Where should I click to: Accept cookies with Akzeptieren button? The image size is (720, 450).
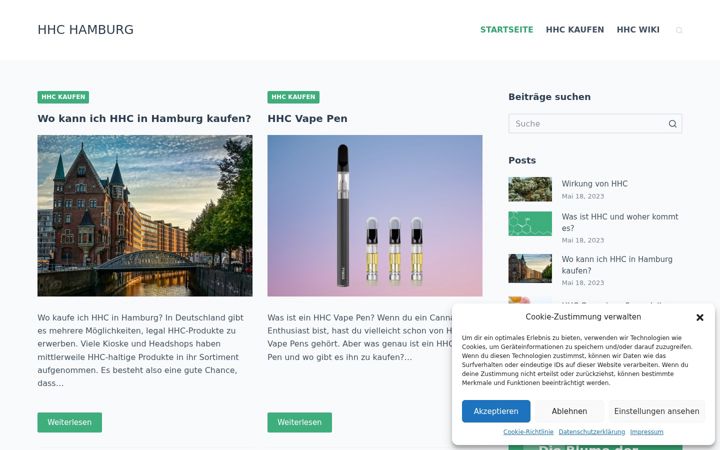[496, 411]
